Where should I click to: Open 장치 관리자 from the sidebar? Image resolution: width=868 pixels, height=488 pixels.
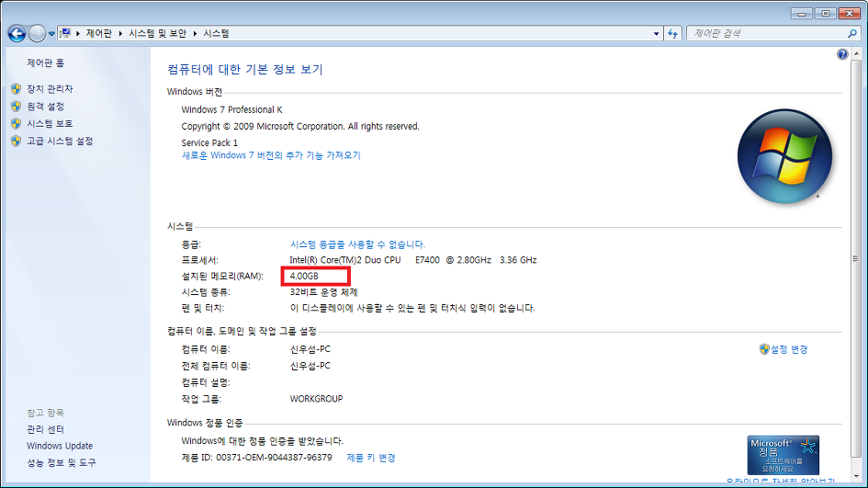tap(50, 88)
